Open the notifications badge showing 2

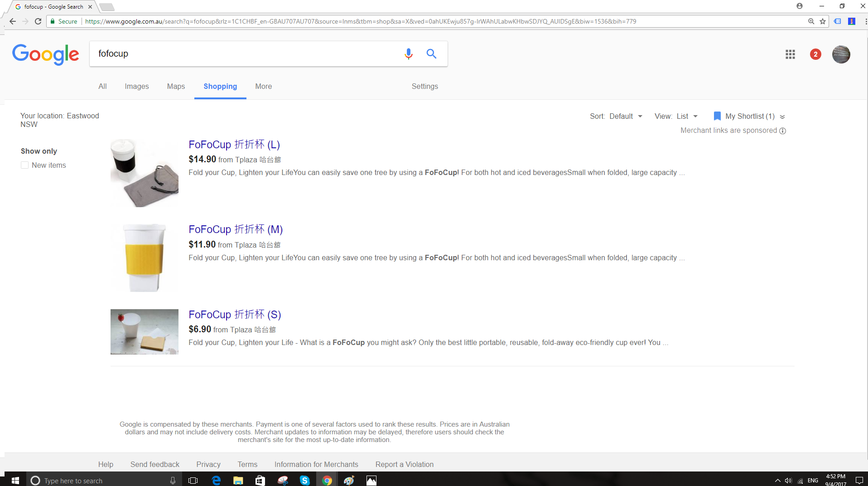[x=815, y=54]
